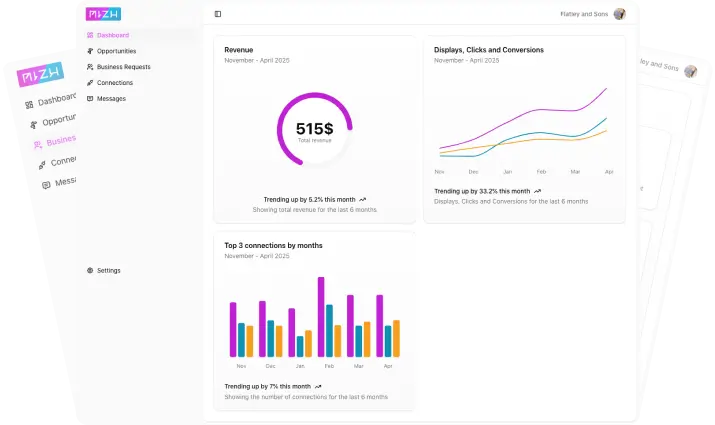Click the teal Nov bar in connections chart

[x=241, y=340]
